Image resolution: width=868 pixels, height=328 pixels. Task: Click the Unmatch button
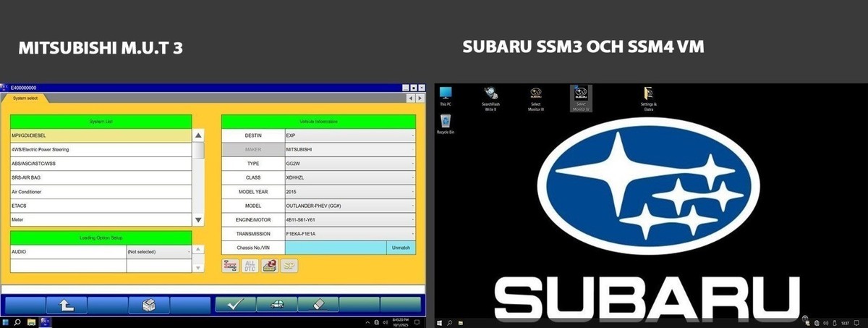coord(401,248)
